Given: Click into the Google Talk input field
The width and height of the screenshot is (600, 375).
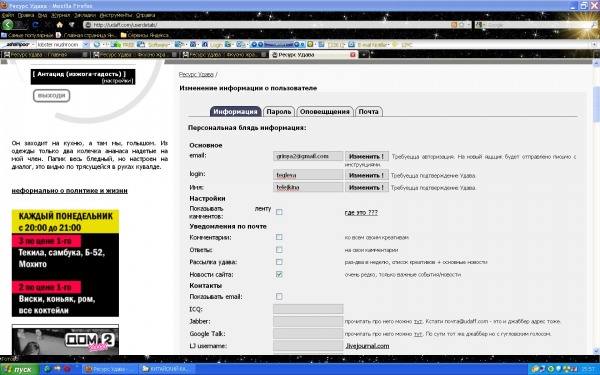Looking at the screenshot, I should click(x=308, y=334).
